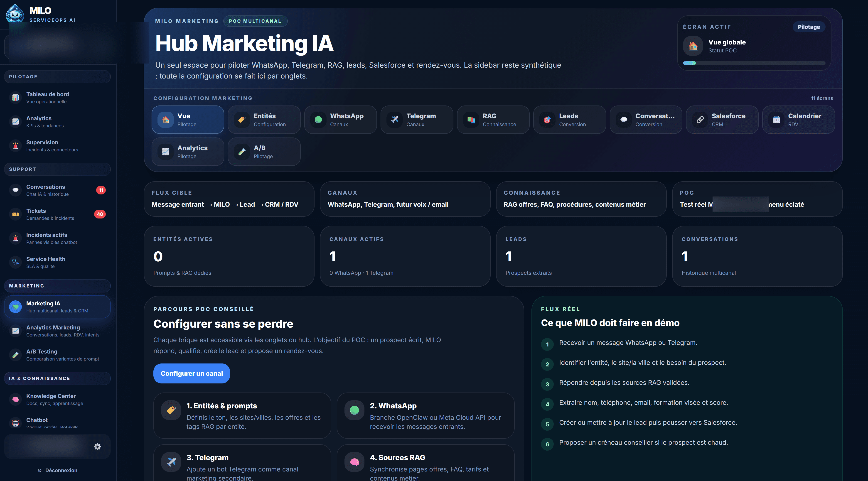Screen dimensions: 868x481
Task: Click 'Recevoir un message WhatsApp ou Telegram.'
Action: click(x=628, y=343)
